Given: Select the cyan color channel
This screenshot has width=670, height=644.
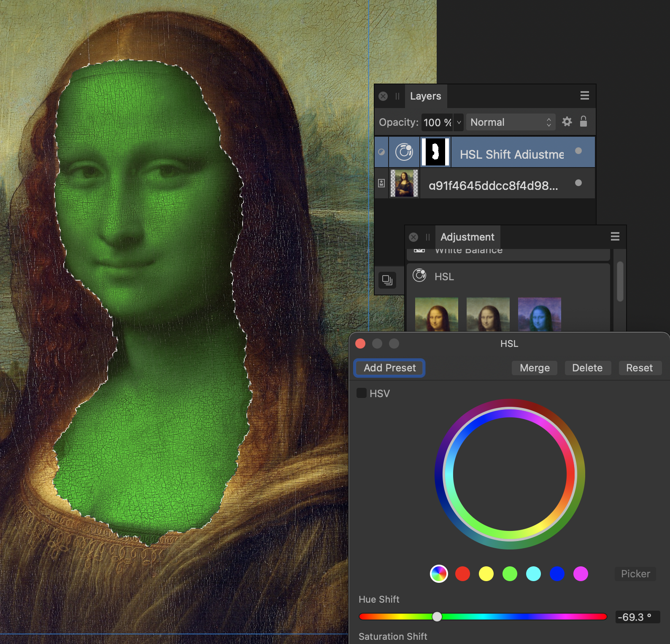Looking at the screenshot, I should coord(533,574).
